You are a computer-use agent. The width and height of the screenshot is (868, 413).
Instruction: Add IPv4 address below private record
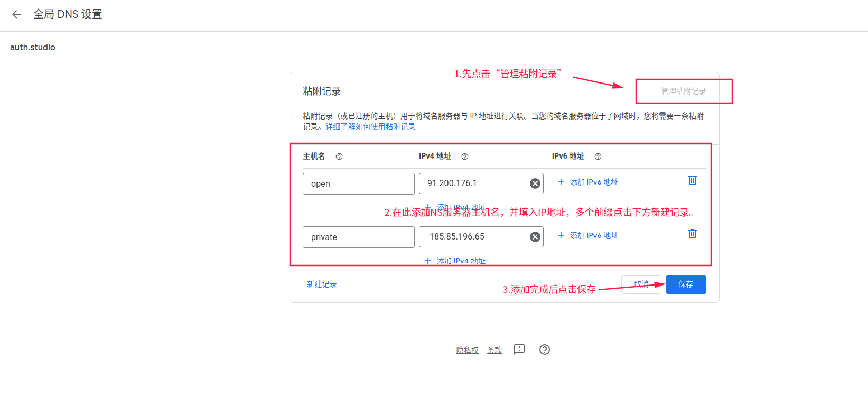pyautogui.click(x=455, y=261)
